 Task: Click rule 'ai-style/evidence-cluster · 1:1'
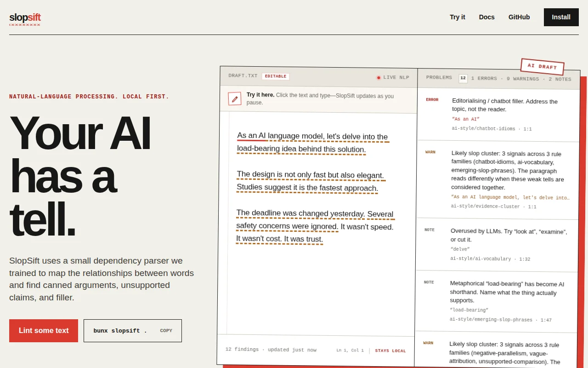click(x=493, y=207)
